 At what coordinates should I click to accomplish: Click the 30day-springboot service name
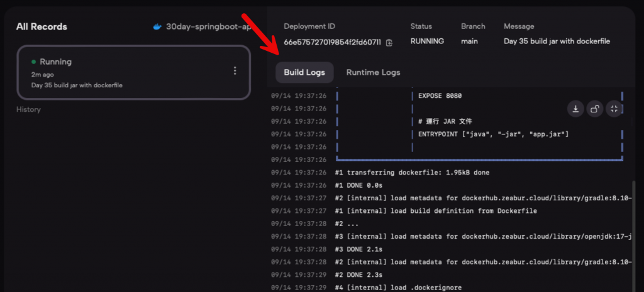[x=208, y=26]
